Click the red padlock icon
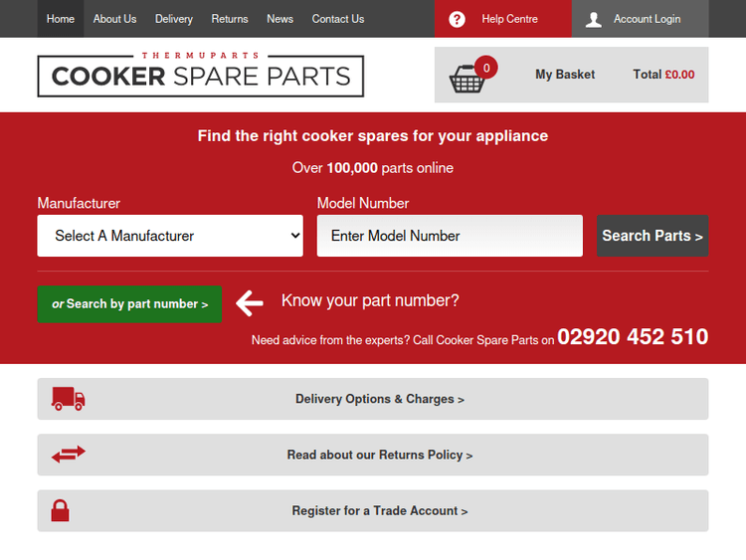Screen dimensions: 746x560 61,510
